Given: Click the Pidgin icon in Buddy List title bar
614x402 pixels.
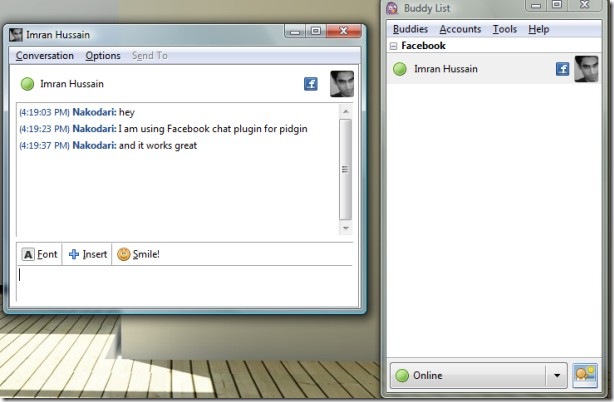Looking at the screenshot, I should coord(392,8).
